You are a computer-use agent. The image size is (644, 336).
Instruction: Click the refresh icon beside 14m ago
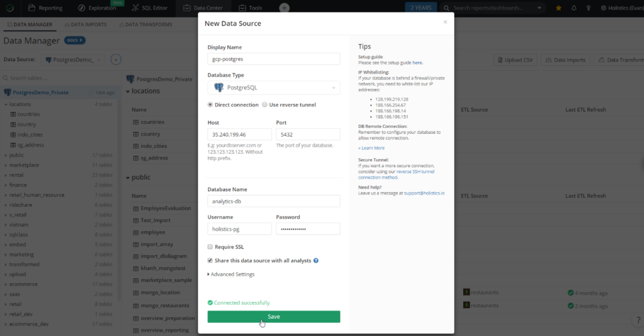click(90, 93)
